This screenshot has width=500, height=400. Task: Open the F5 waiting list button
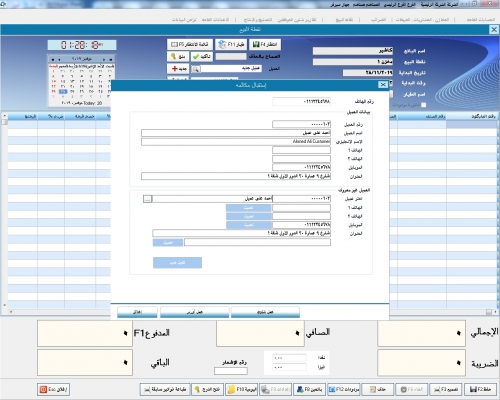point(190,44)
